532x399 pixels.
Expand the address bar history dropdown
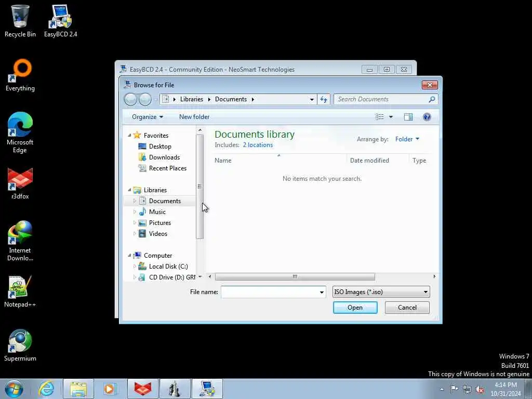(312, 99)
